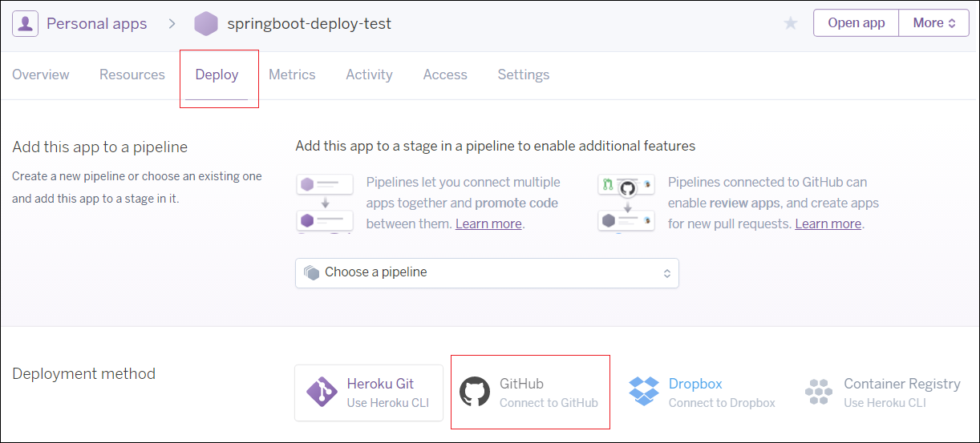The image size is (980, 443).
Task: Choose GitHub Connect to GitHub method
Action: pos(530,393)
